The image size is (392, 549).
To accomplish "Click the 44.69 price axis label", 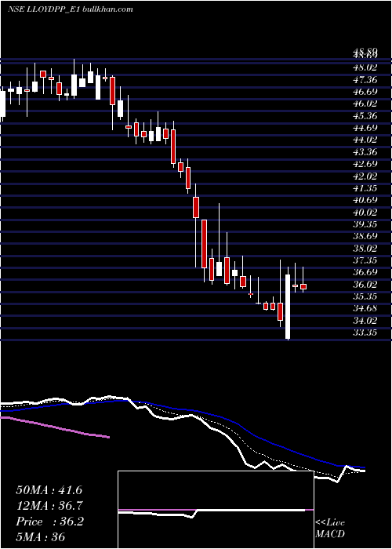I will [x=365, y=128].
